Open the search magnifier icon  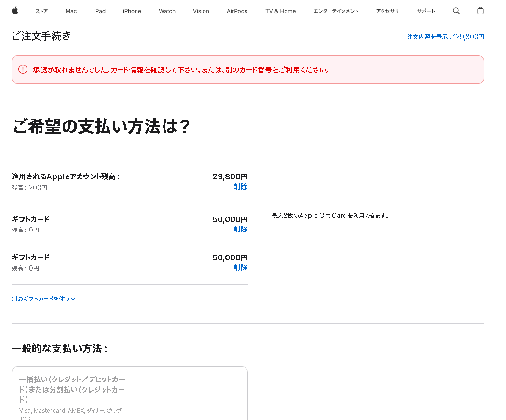[x=456, y=11]
